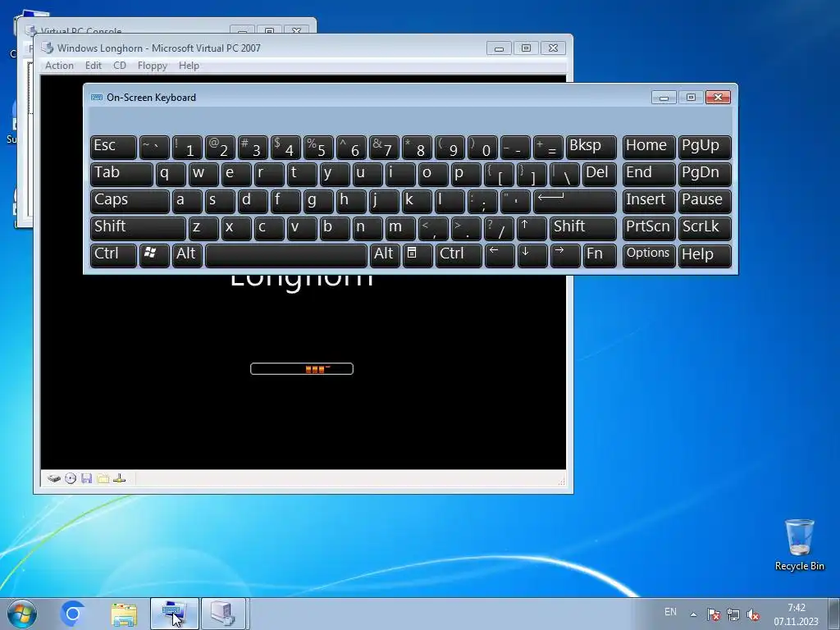Toggle the left Alt key on the keyboard

tap(187, 255)
